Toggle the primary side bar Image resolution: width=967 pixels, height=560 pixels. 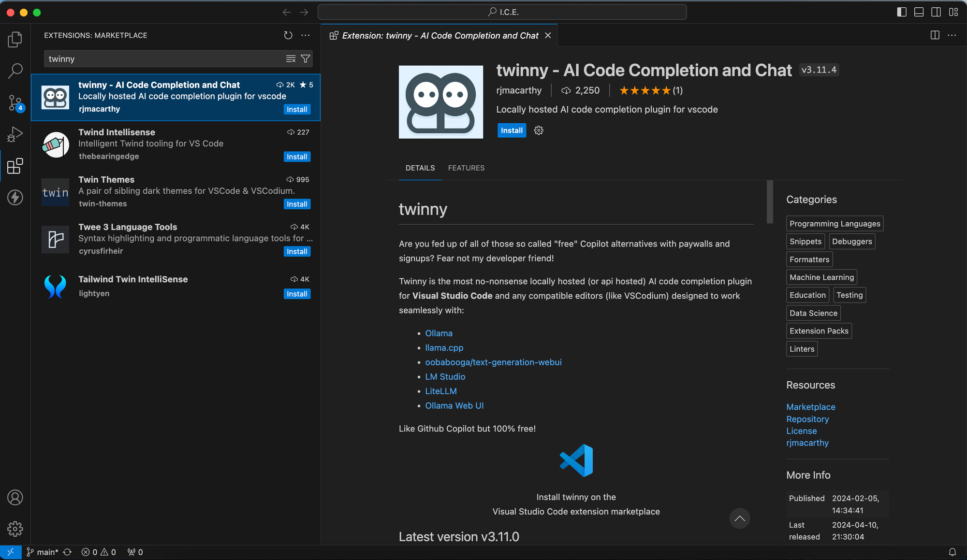pyautogui.click(x=902, y=12)
